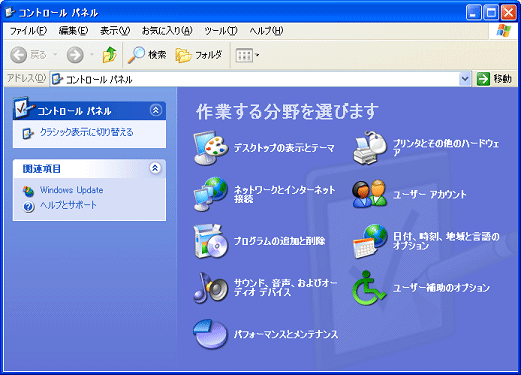Click the classic view switch icon

pos(28,133)
